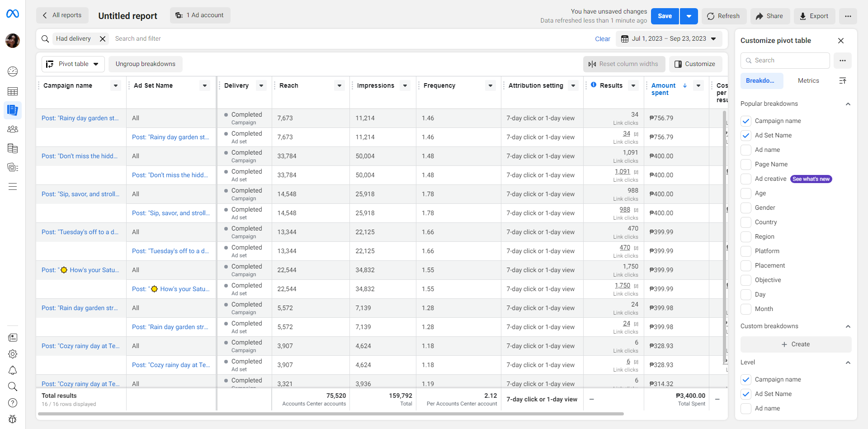The width and height of the screenshot is (868, 429).
Task: Uncheck Campaign name under Level
Action: [746, 380]
